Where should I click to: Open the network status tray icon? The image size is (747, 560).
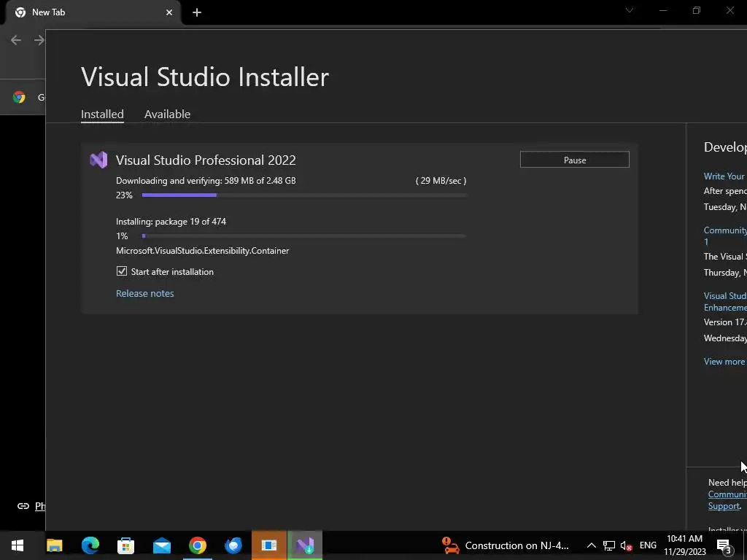609,545
